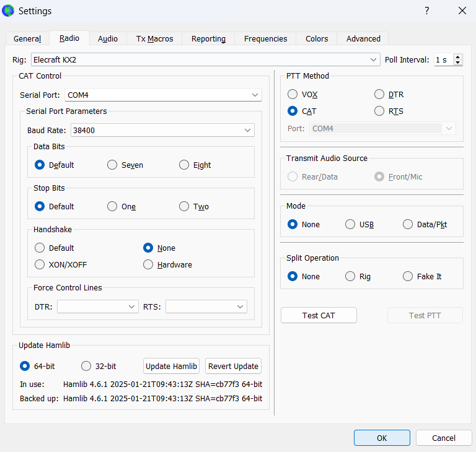Click OK to confirm settings
476x452 pixels.
(382, 438)
